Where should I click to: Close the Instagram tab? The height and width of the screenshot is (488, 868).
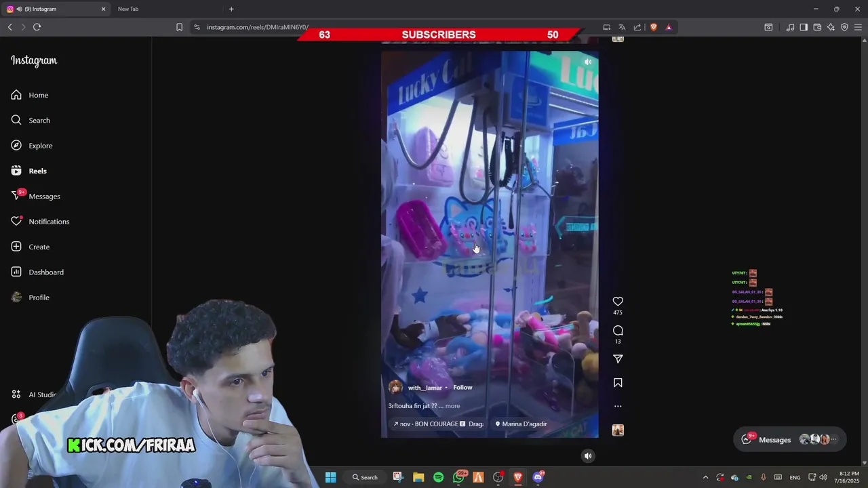(x=103, y=9)
